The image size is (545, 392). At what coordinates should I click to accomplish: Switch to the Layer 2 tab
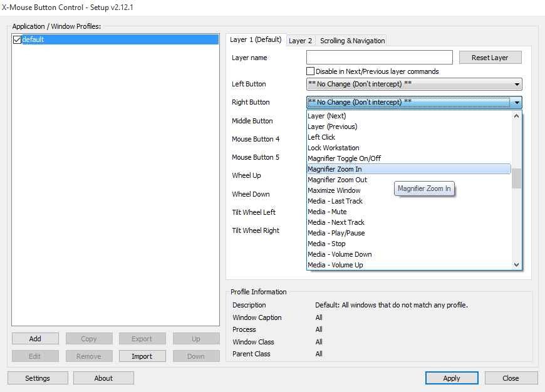point(300,41)
